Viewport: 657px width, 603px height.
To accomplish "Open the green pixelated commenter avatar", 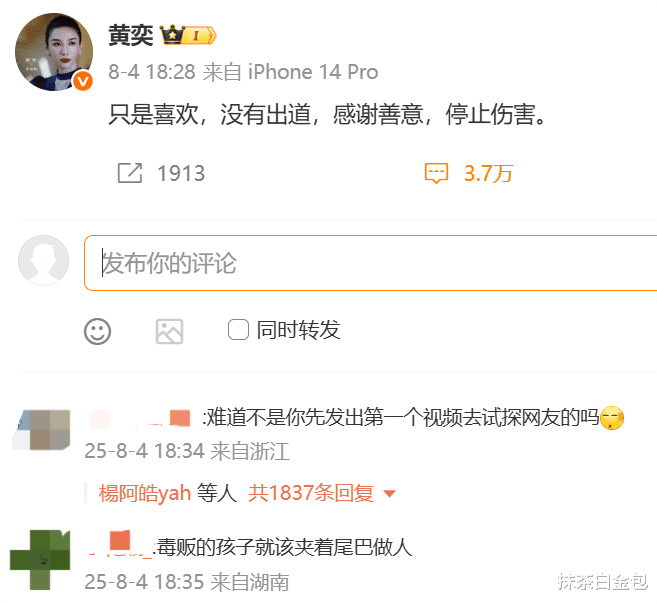I will click(x=40, y=560).
